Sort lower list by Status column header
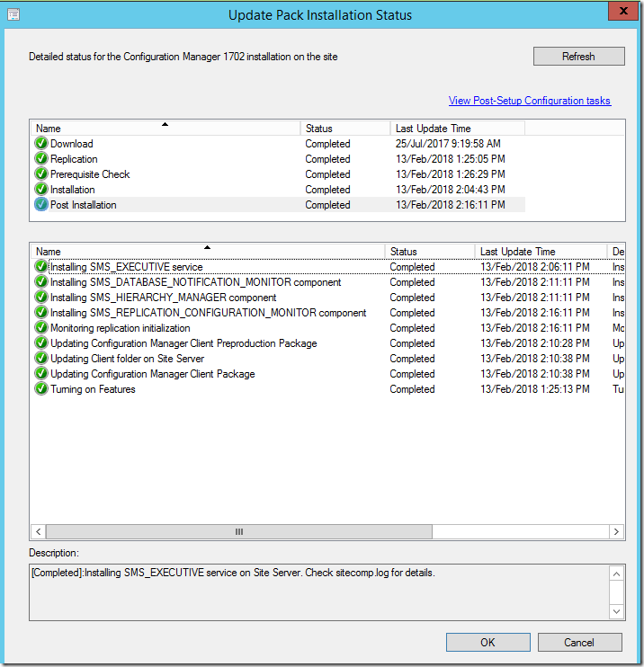 pos(430,252)
